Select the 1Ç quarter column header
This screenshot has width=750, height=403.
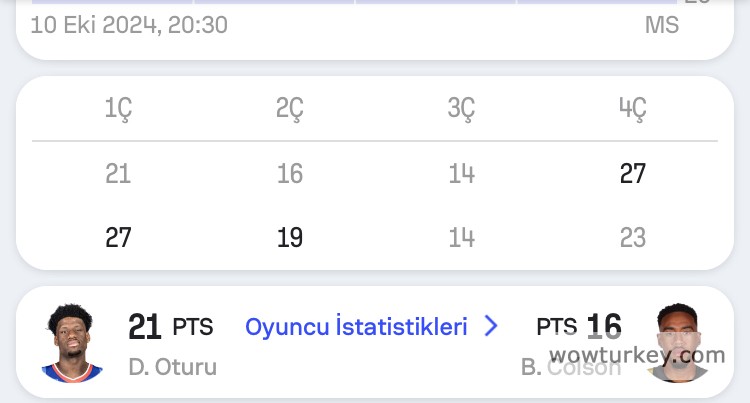(x=118, y=109)
